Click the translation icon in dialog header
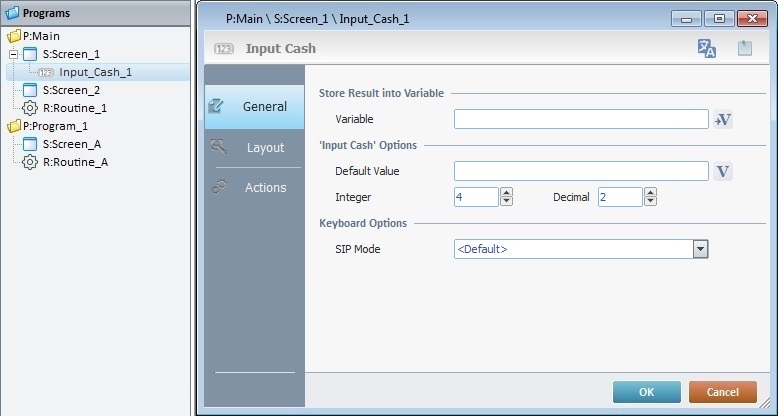Image resolution: width=778 pixels, height=416 pixels. (x=706, y=49)
